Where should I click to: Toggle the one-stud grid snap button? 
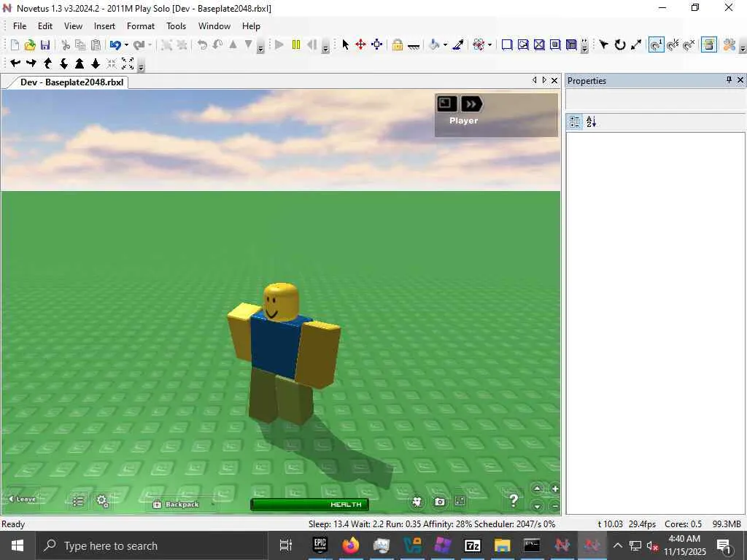[x=656, y=44]
